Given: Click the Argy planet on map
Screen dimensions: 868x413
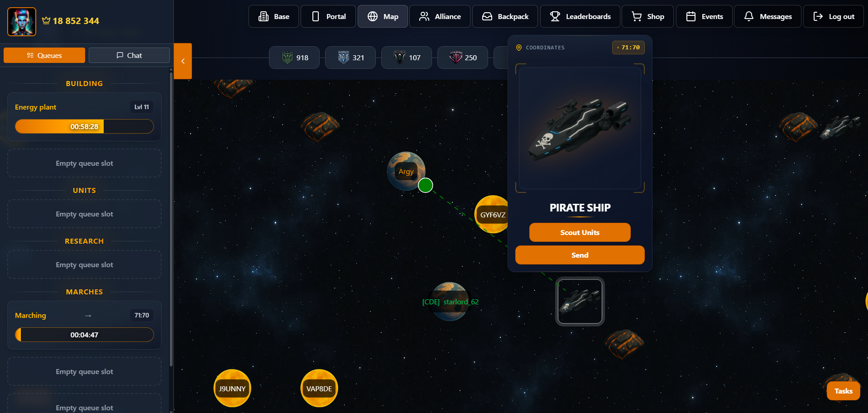Looking at the screenshot, I should pos(406,171).
